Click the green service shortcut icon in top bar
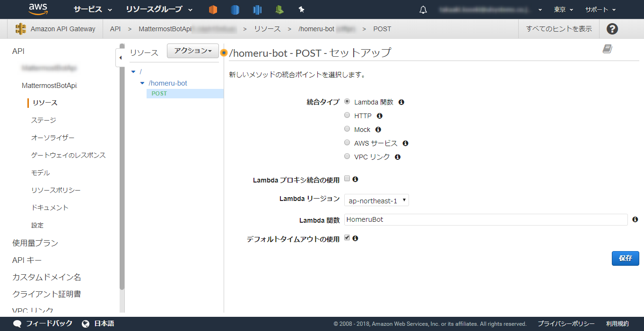The width and height of the screenshot is (644, 331). pyautogui.click(x=279, y=9)
